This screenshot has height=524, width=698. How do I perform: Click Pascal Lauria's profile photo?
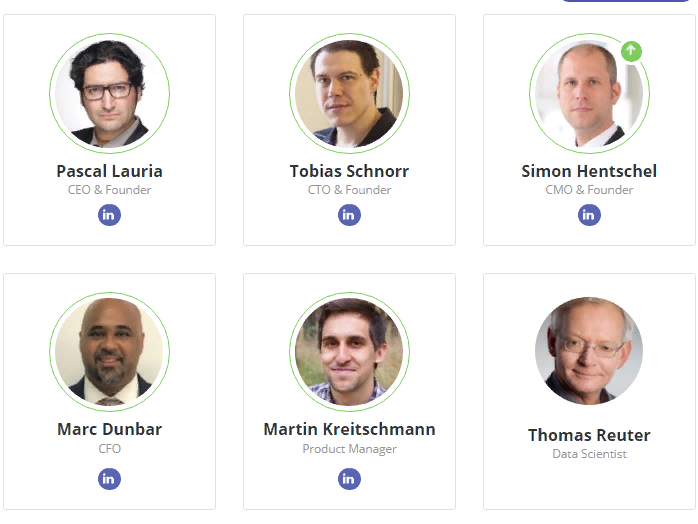(110, 93)
